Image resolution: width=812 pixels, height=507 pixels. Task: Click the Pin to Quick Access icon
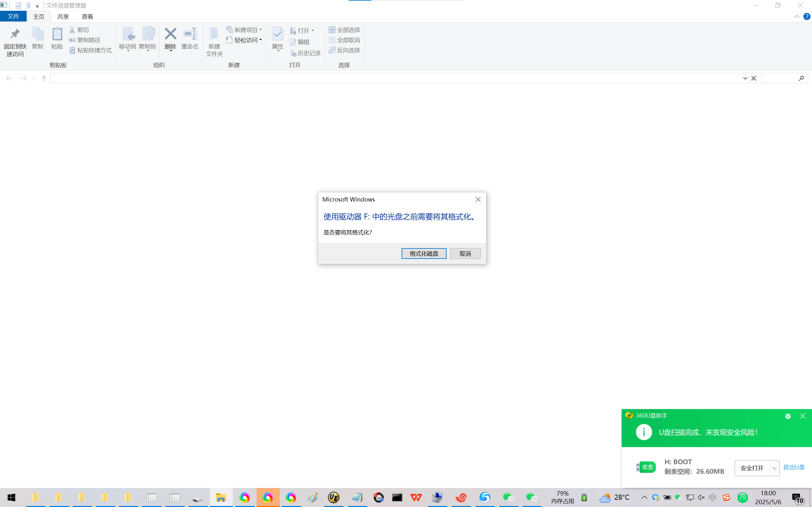(15, 34)
